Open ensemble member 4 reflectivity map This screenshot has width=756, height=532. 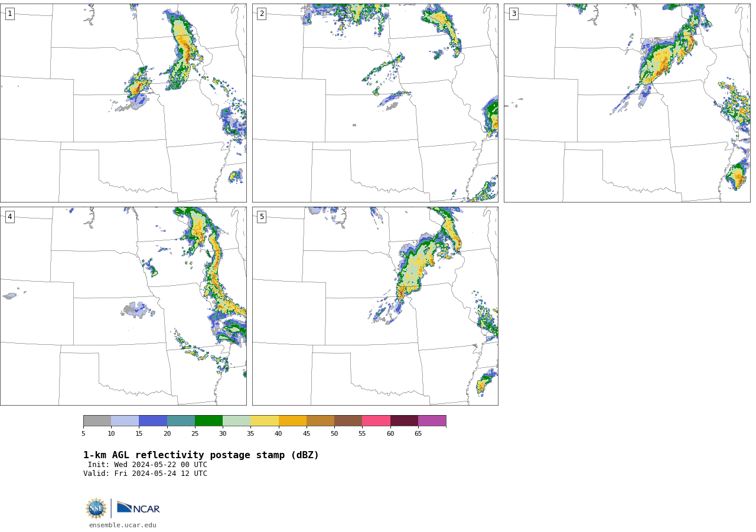123,306
